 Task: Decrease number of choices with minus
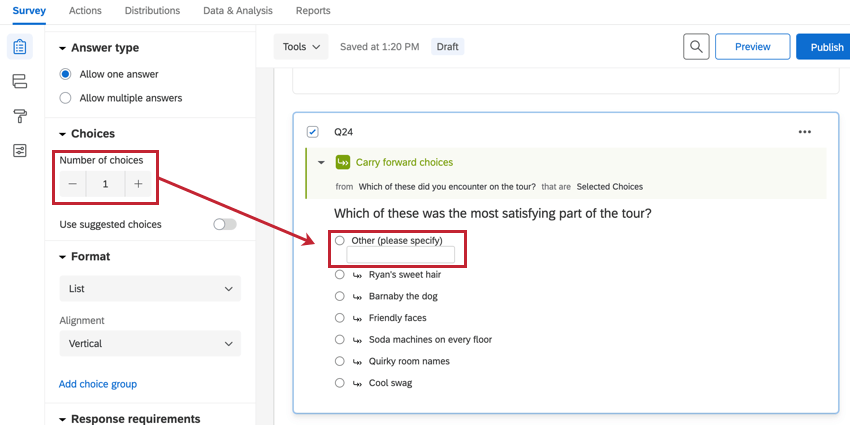click(x=73, y=184)
